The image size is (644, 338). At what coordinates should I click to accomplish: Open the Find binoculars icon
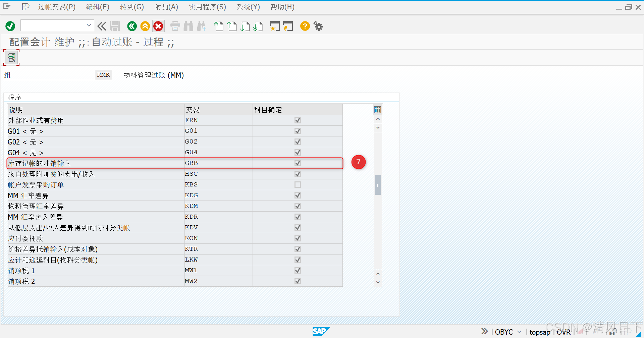[x=188, y=26]
